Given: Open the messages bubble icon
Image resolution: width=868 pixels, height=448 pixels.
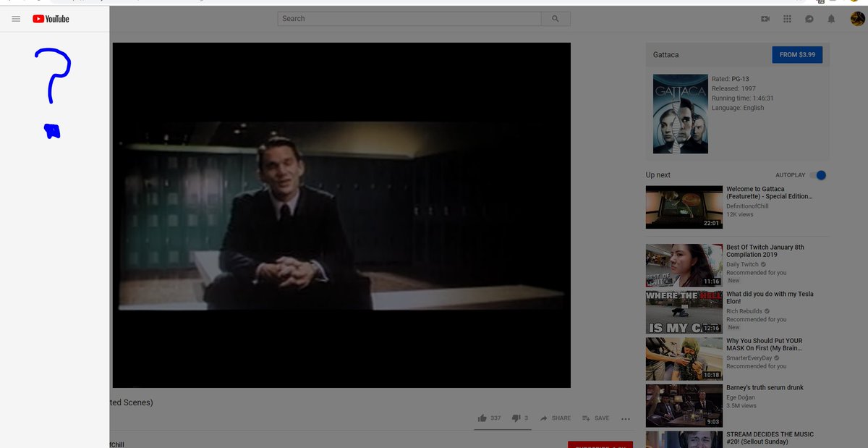Looking at the screenshot, I should pyautogui.click(x=809, y=19).
